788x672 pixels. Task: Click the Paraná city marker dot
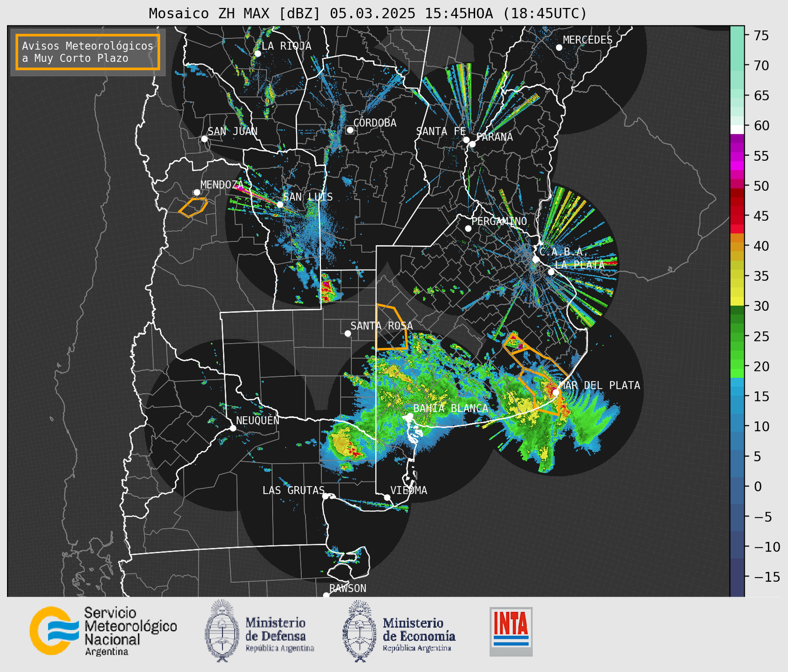(472, 144)
